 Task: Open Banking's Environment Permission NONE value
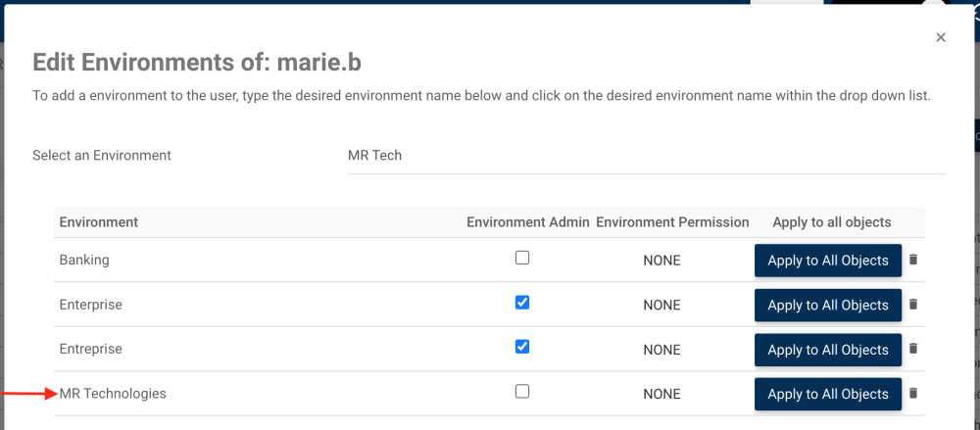[661, 261]
